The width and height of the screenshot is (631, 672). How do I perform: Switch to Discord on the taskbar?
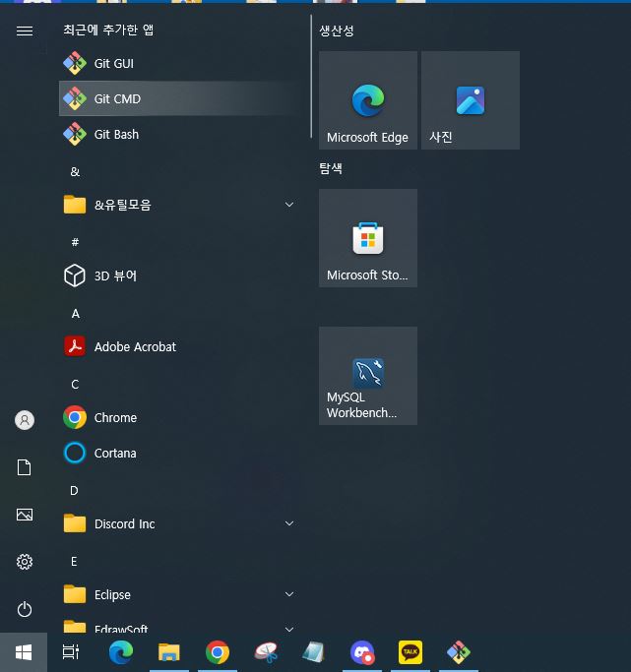(362, 652)
